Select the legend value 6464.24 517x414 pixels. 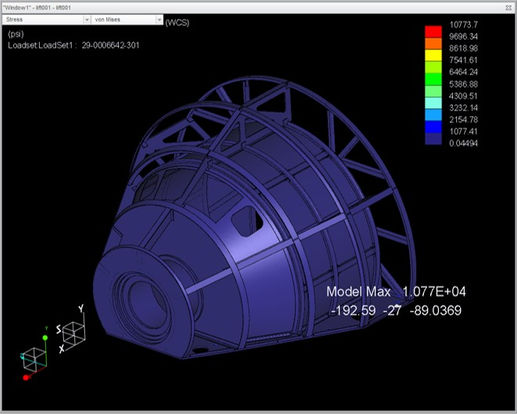pos(463,72)
